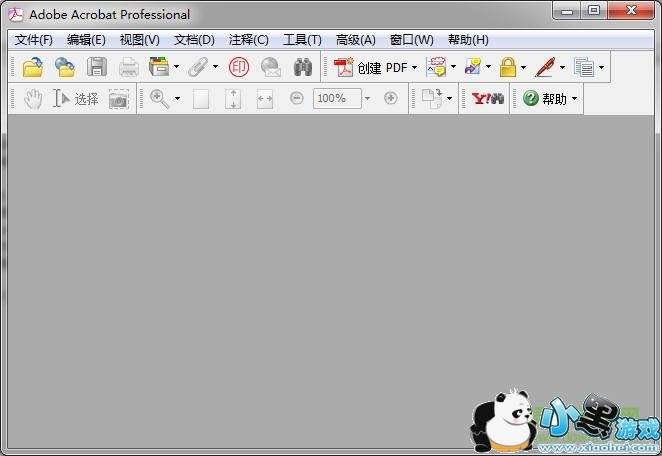
Task: Click the Acrobat title bar app icon
Action: click(x=15, y=14)
